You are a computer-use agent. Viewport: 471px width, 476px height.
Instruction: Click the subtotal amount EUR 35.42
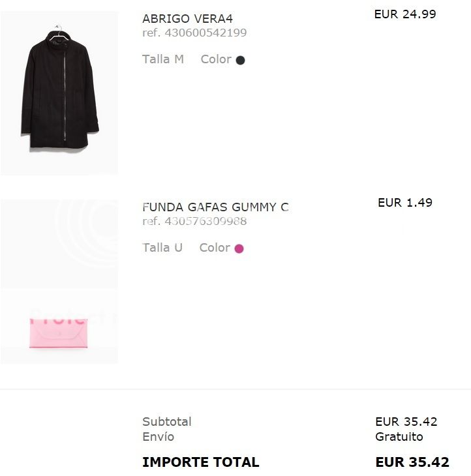point(406,422)
